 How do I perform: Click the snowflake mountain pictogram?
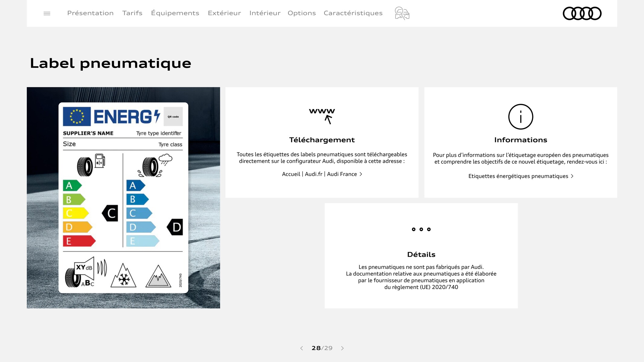(123, 275)
